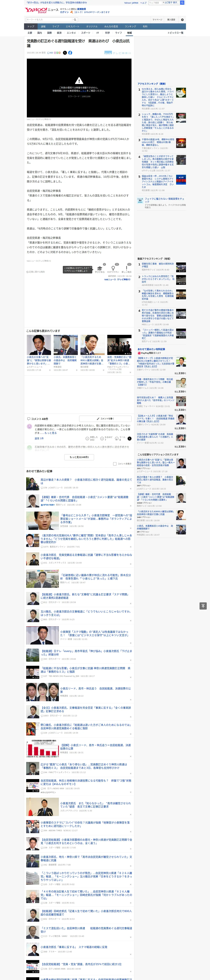Open the 速報 tab
Screen dimensions: 210x980
pos(43,26)
